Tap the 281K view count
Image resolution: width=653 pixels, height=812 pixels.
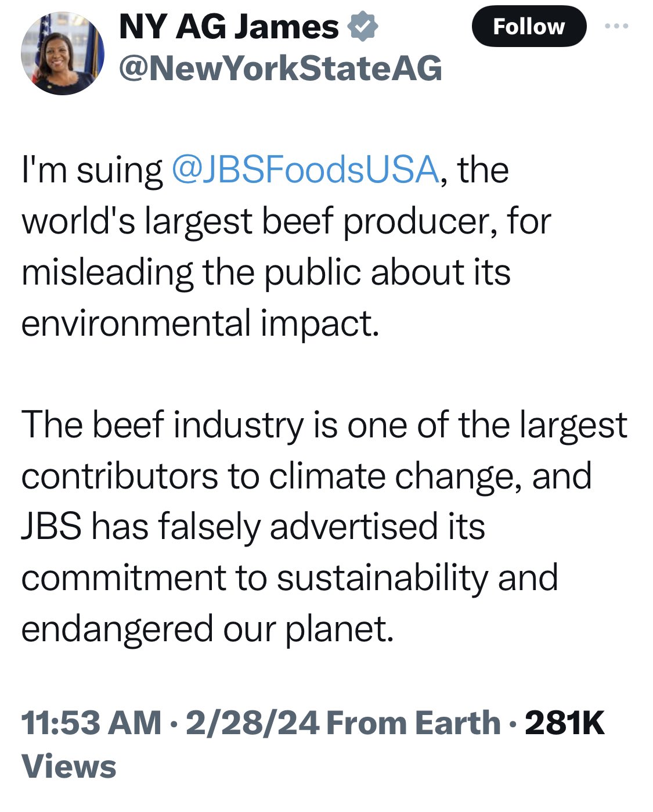click(x=564, y=723)
